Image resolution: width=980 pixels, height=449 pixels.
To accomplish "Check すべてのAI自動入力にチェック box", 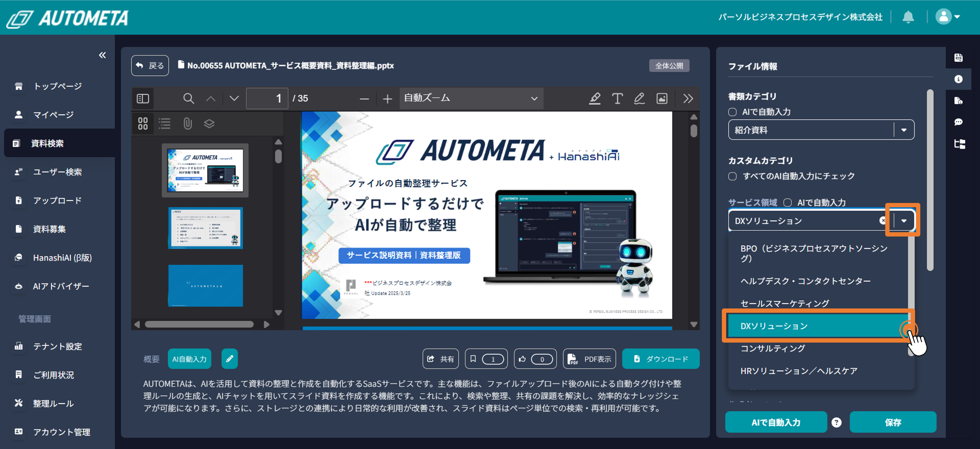I will pyautogui.click(x=732, y=177).
